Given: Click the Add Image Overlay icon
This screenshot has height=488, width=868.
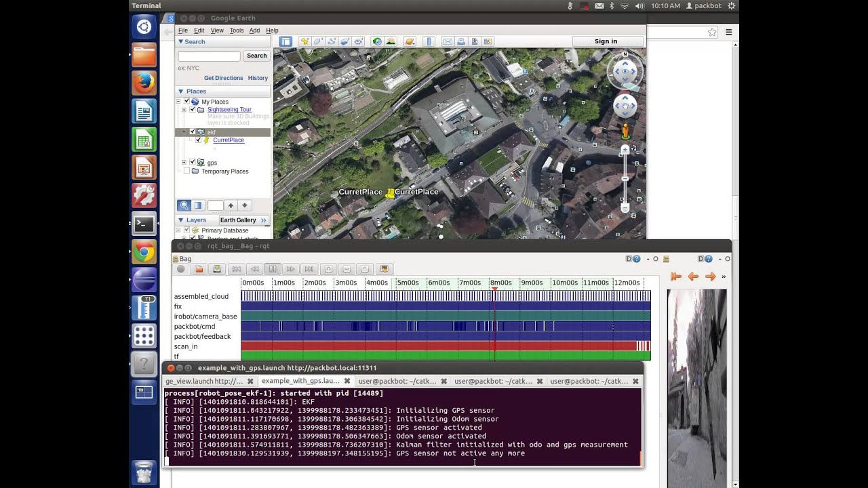Looking at the screenshot, I should (344, 41).
